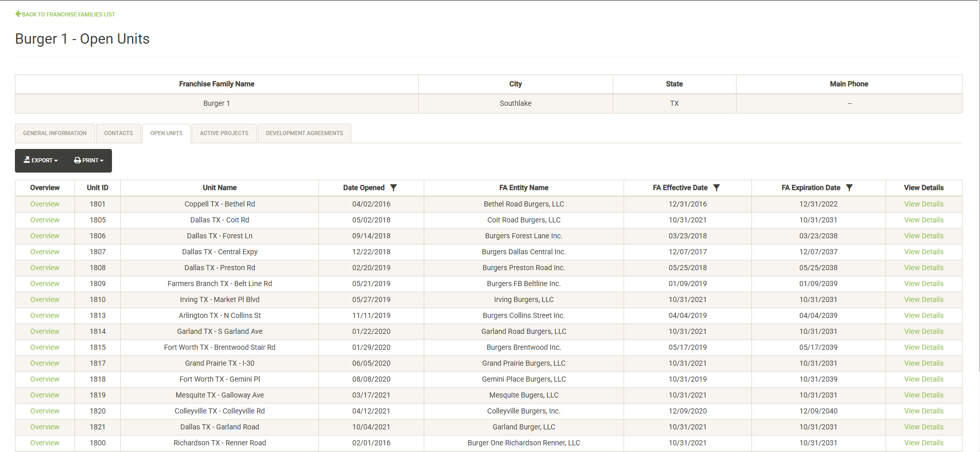Select the Open Units tab

pyautogui.click(x=166, y=134)
